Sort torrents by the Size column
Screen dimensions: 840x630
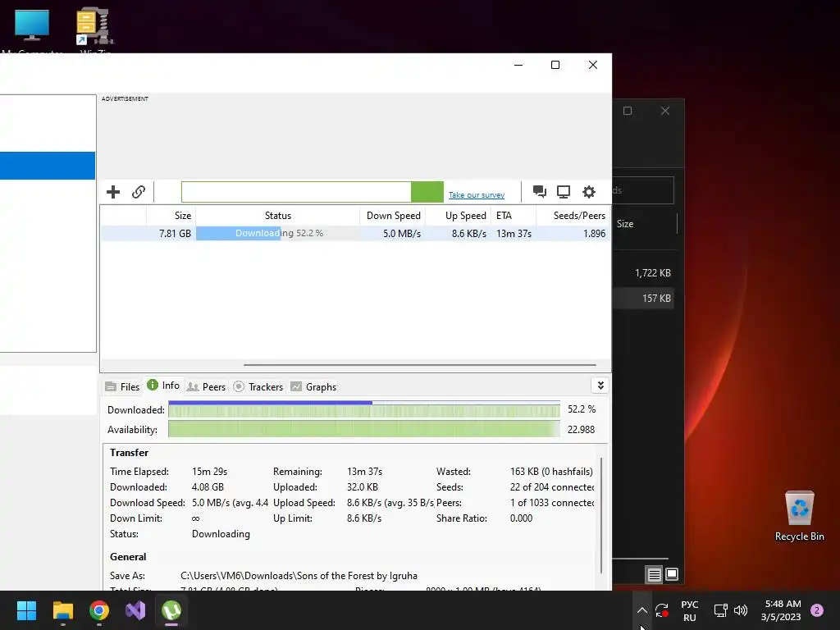tap(171, 216)
